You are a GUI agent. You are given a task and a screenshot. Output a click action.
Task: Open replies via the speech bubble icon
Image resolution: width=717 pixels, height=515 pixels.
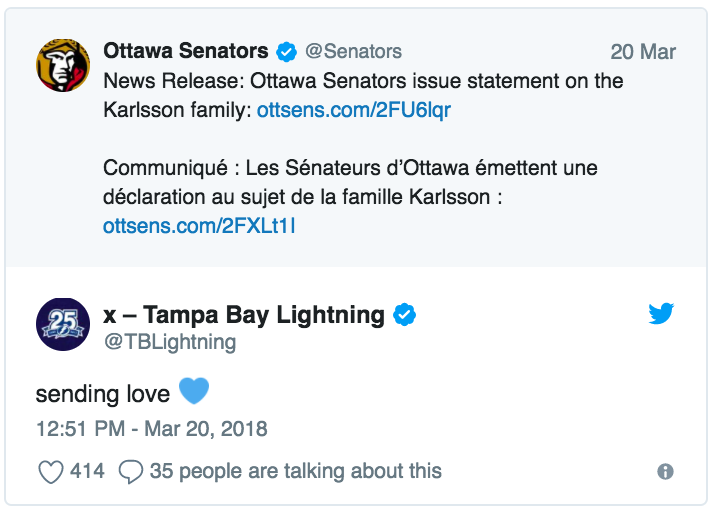131,472
